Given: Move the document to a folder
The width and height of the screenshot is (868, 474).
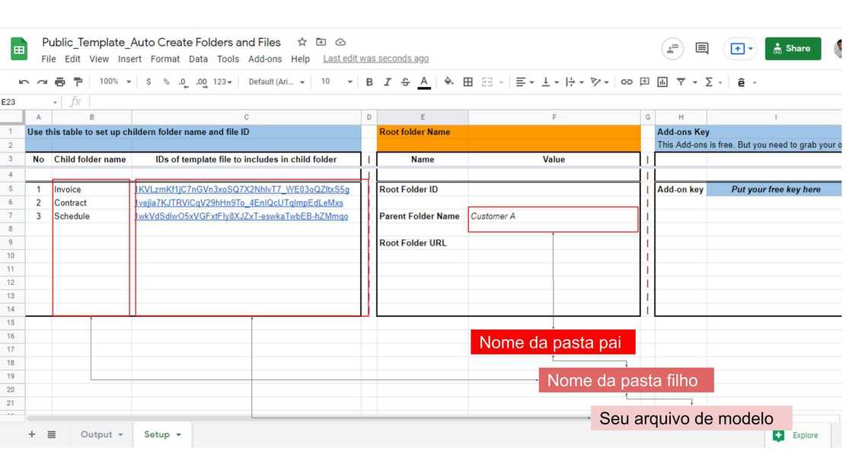Looking at the screenshot, I should [x=321, y=42].
